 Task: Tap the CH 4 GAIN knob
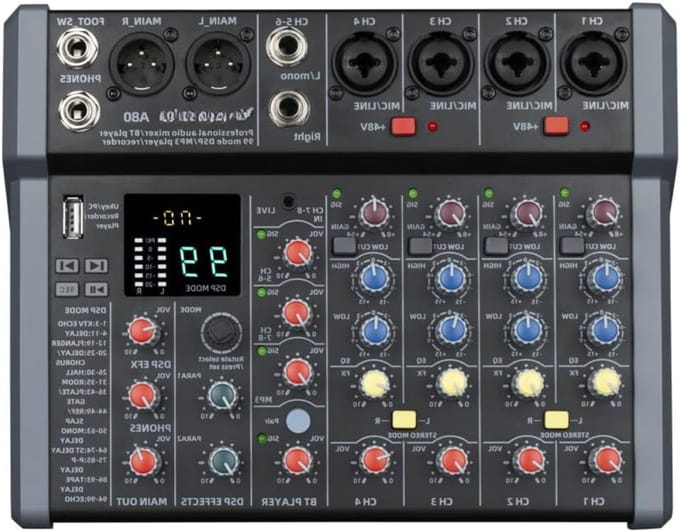tap(375, 213)
